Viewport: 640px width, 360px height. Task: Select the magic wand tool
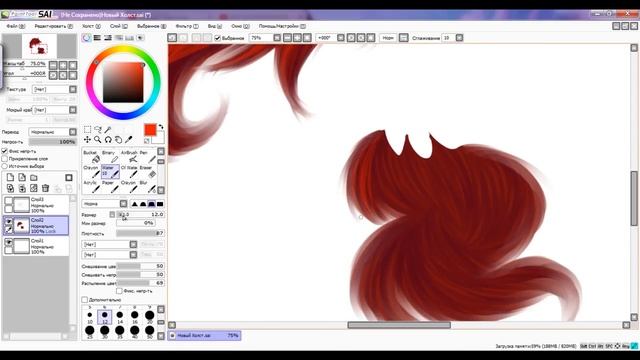click(x=108, y=129)
